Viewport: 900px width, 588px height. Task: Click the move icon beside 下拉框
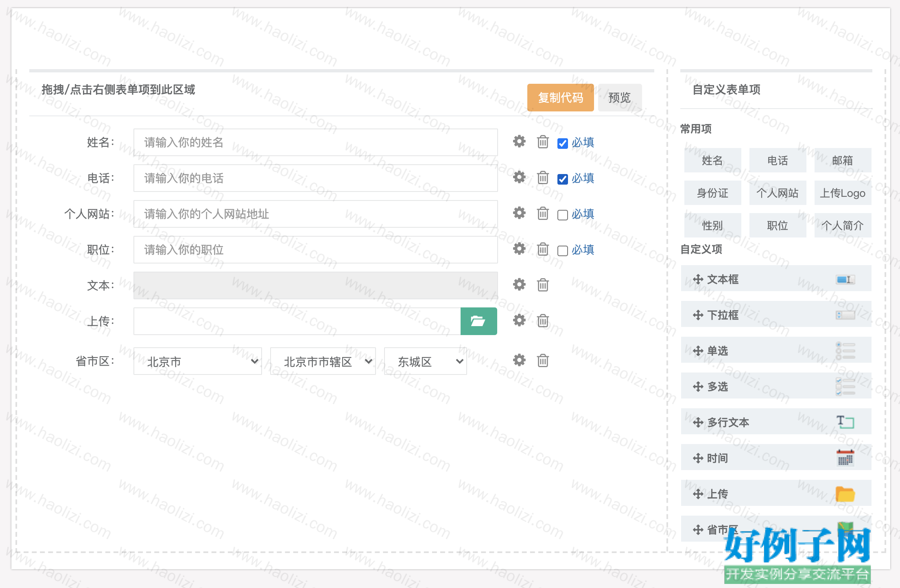pyautogui.click(x=698, y=315)
